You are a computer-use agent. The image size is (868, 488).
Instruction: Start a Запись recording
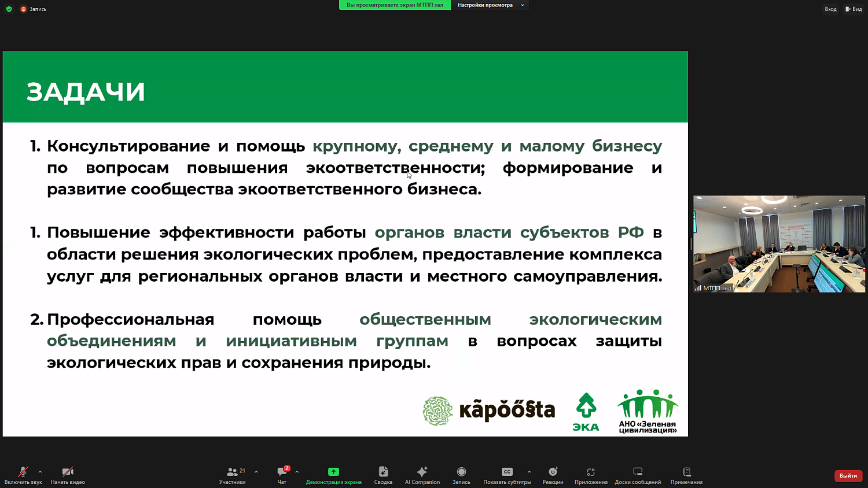[461, 474]
